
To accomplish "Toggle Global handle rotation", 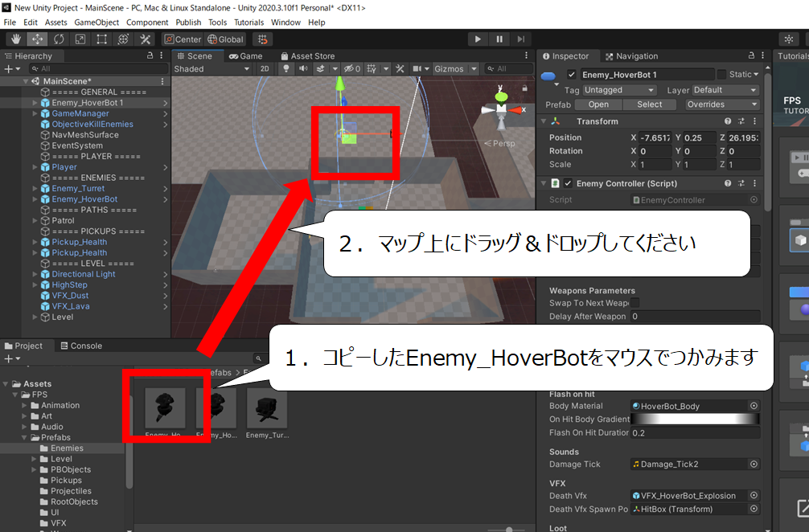I will click(x=225, y=39).
